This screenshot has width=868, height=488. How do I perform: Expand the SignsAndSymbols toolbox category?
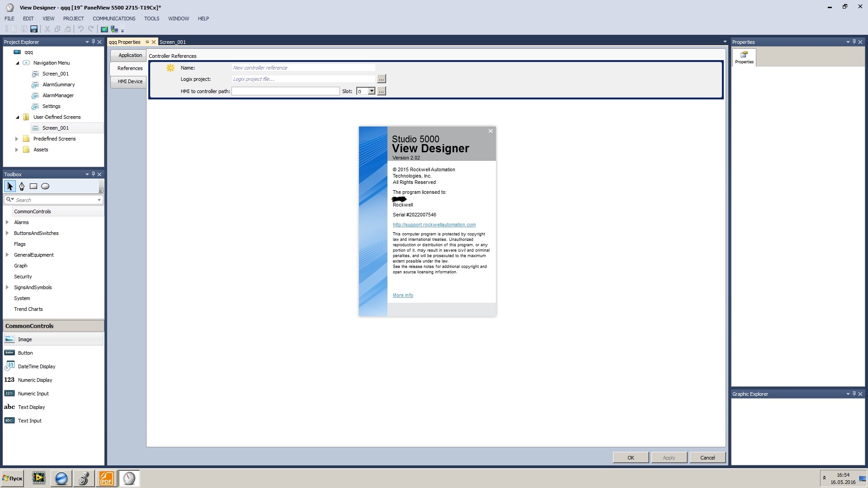point(7,287)
